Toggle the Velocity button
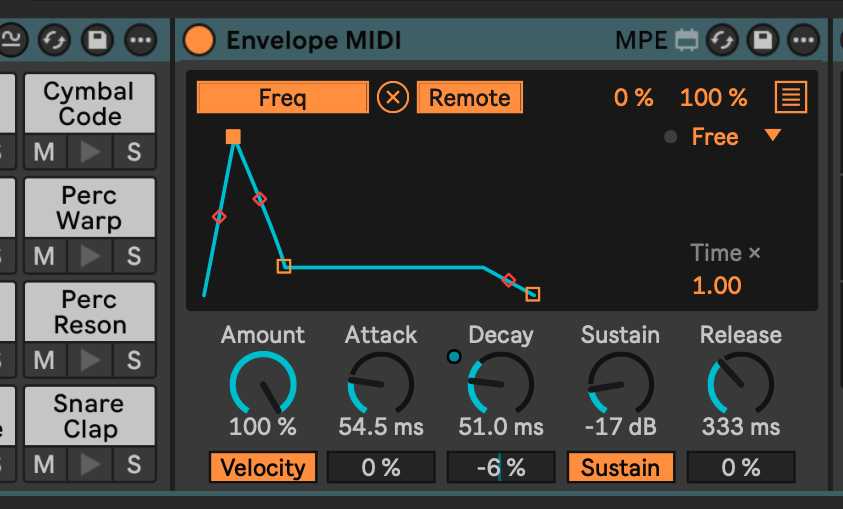843x509 pixels. [x=262, y=467]
